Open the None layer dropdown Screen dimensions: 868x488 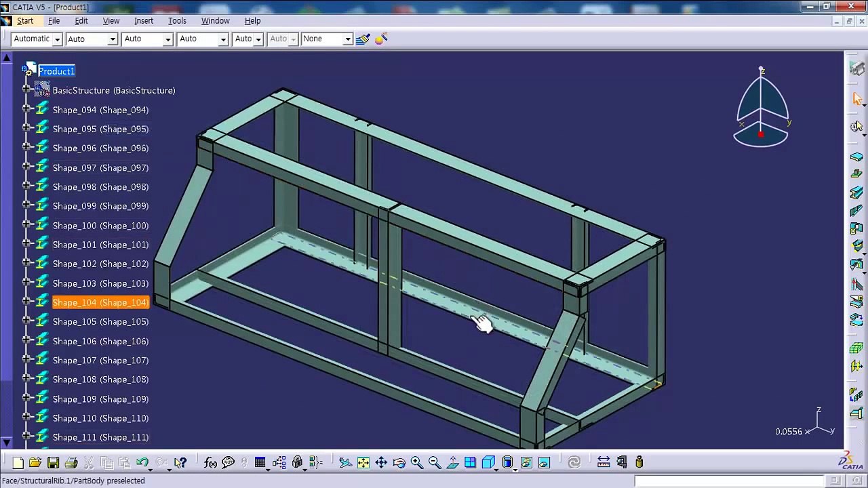point(347,39)
